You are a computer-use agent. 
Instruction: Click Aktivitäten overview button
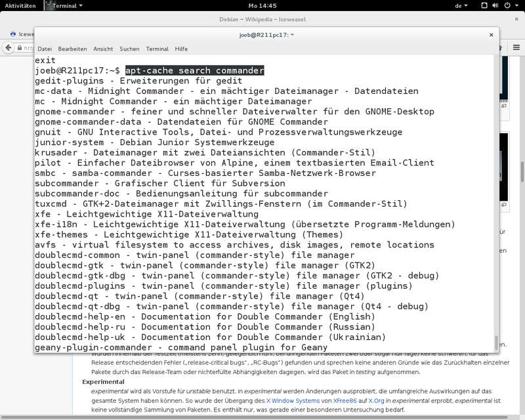click(20, 6)
